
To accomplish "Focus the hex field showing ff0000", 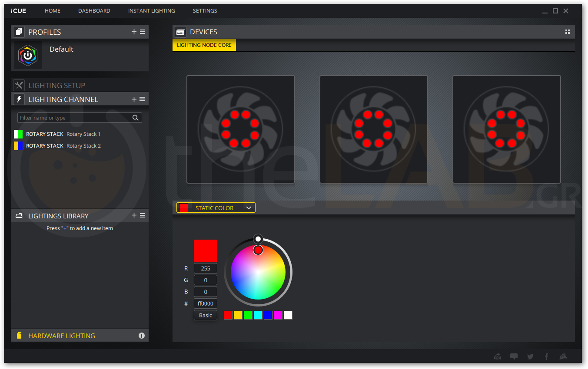I will click(206, 303).
